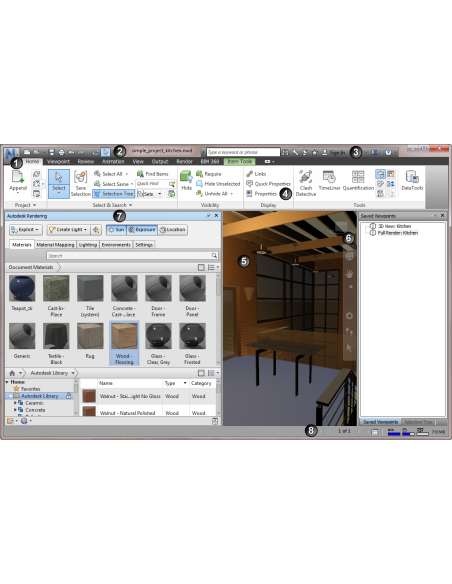Click the Hide button in Visibility
Viewport: 452px width, 584px height.
coord(186,181)
